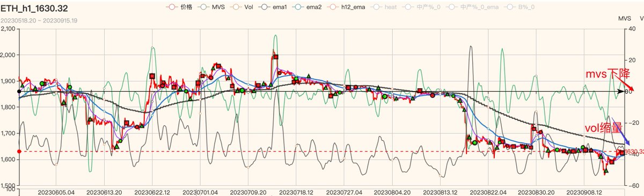Click the 1,600 price axis label
This screenshot has height=196, width=644.
pyautogui.click(x=9, y=160)
